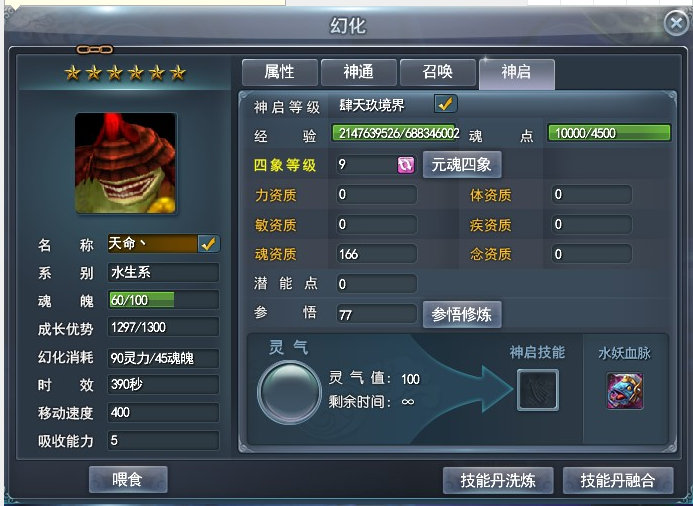This screenshot has width=693, height=506.
Task: Click the chain link icon above the stars
Action: [x=95, y=49]
